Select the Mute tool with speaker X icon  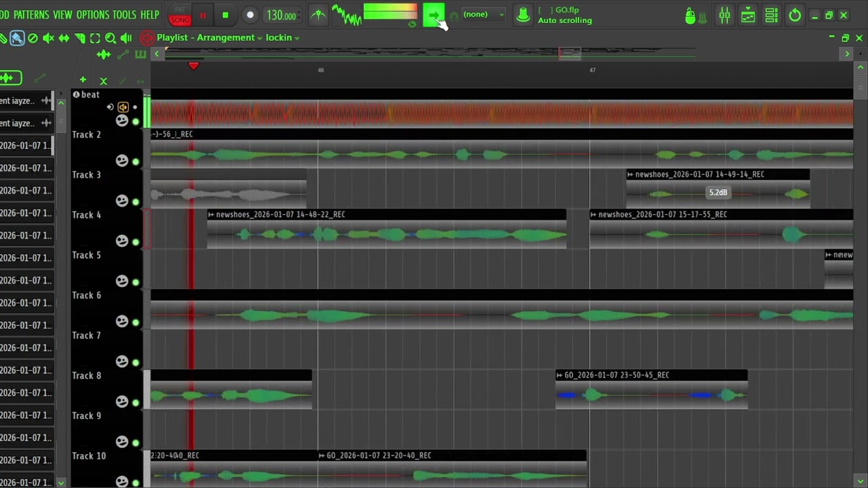(x=48, y=39)
